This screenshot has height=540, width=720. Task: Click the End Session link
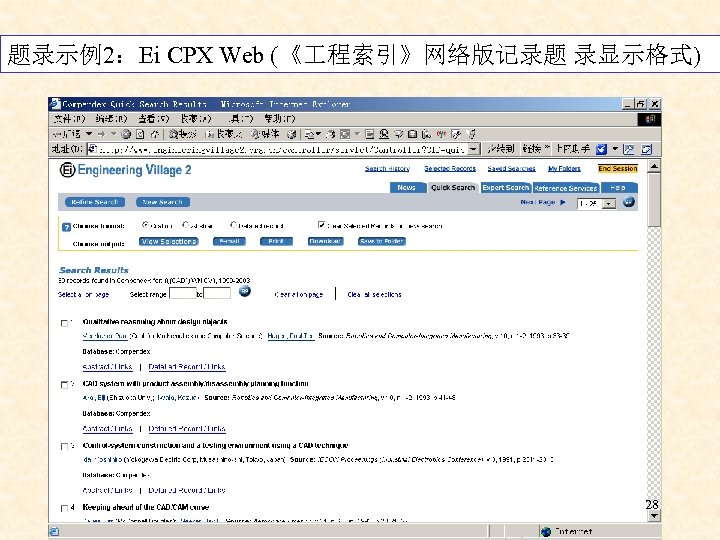coord(618,169)
